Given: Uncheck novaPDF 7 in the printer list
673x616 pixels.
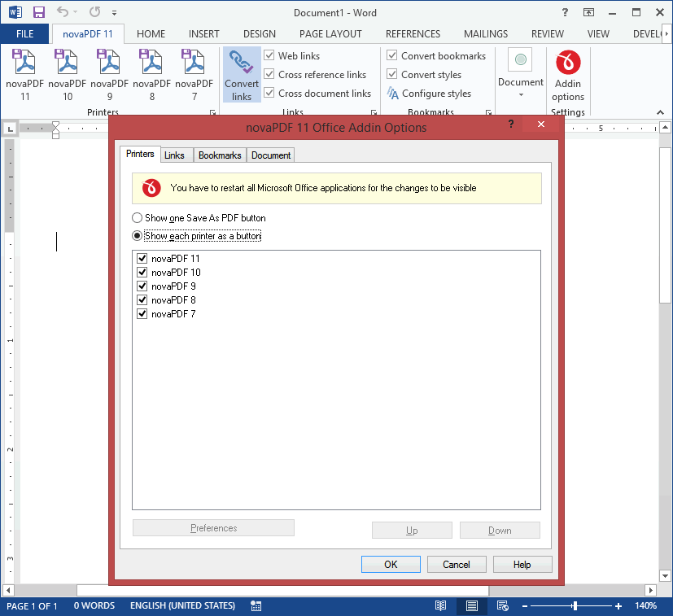Looking at the screenshot, I should click(x=142, y=314).
